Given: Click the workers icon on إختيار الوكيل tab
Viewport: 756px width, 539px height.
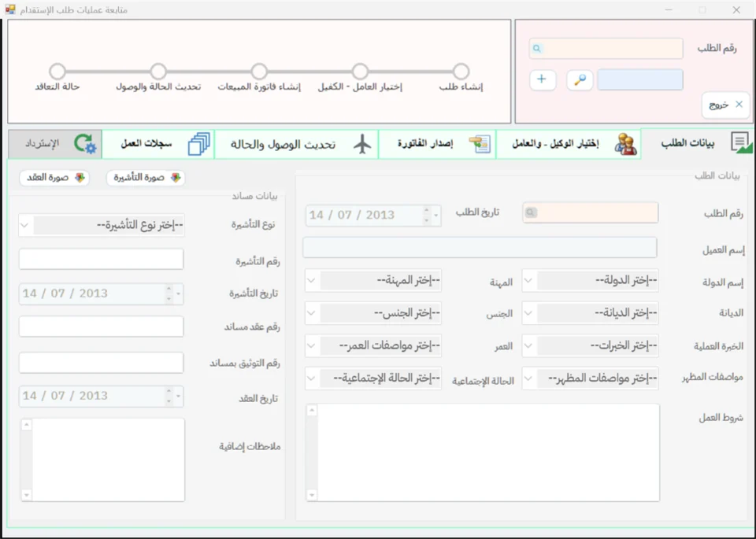Looking at the screenshot, I should click(x=626, y=144).
